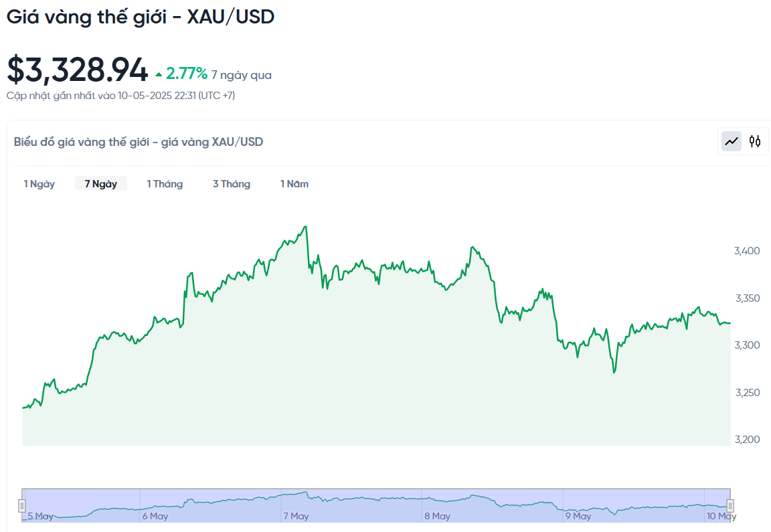Click the 6 May navigator date marker
Screen dimensions: 771x532
point(155,516)
